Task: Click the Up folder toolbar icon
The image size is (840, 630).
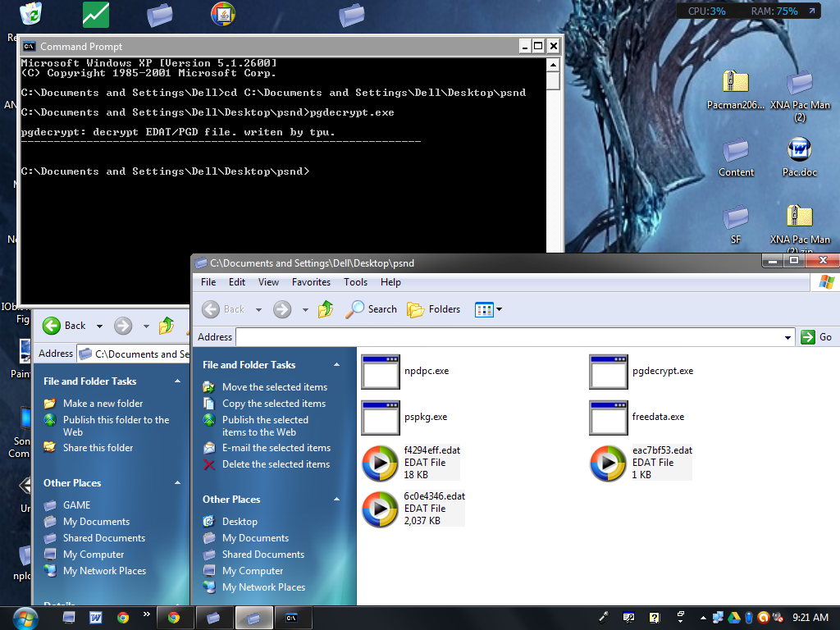Action: point(326,309)
